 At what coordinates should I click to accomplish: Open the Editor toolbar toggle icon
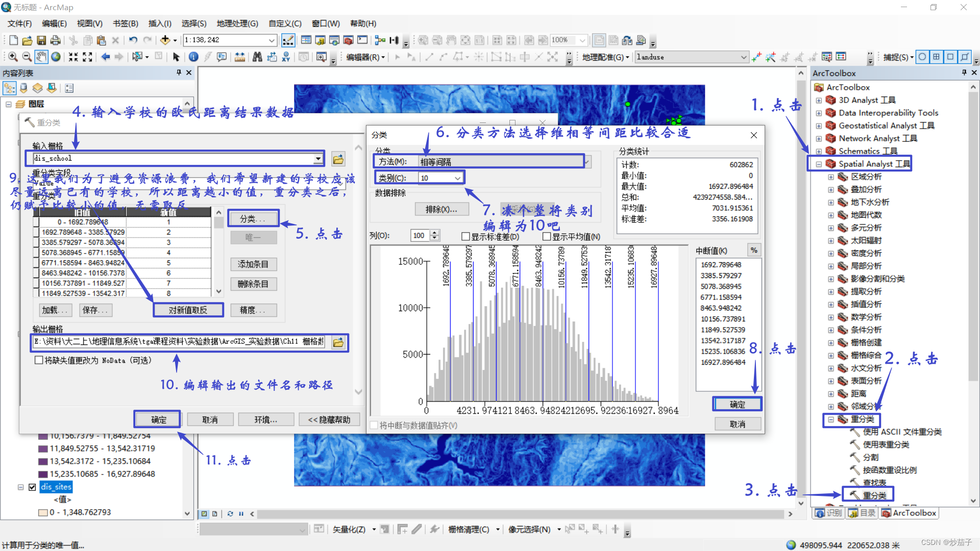(x=288, y=40)
